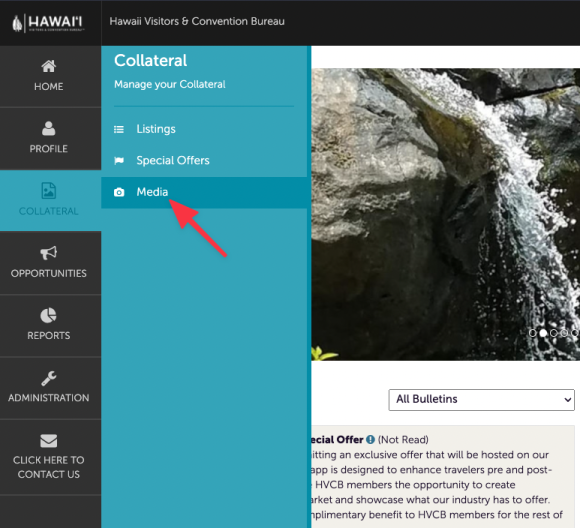Viewport: 580px width, 528px height.
Task: Open PROFILE section label
Action: pos(48,149)
